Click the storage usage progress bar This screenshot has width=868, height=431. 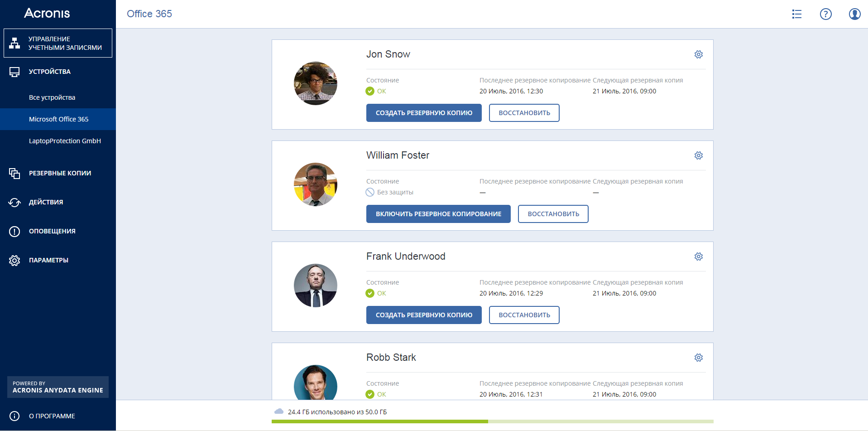click(492, 421)
